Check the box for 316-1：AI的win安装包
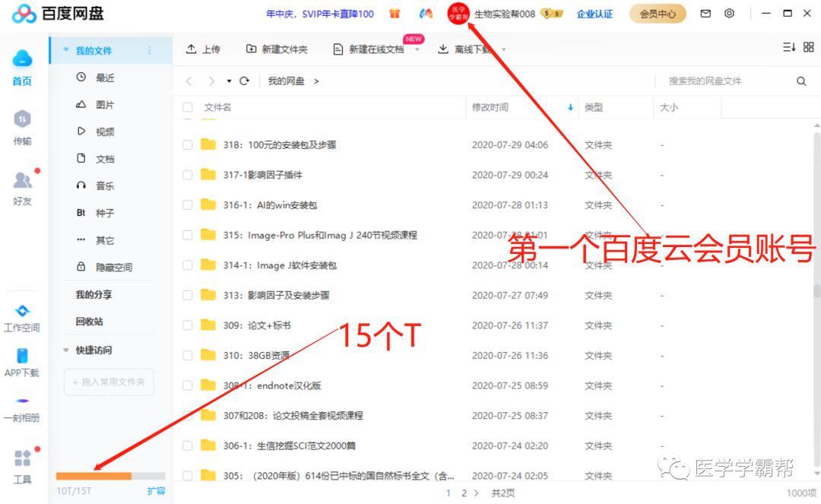 click(x=188, y=205)
